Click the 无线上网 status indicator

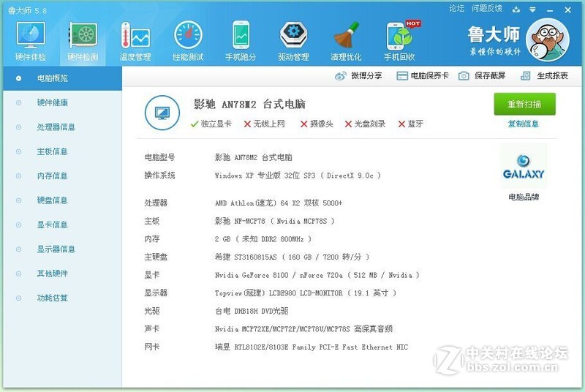pyautogui.click(x=264, y=124)
